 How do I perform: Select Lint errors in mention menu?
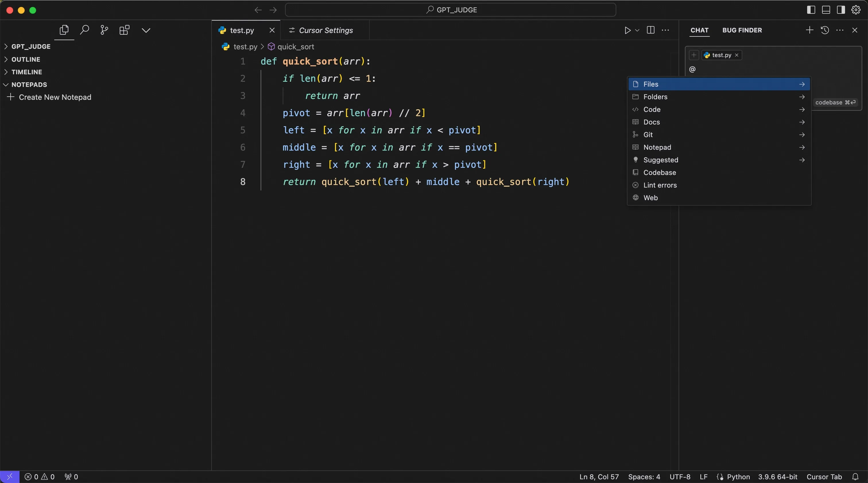(x=719, y=185)
